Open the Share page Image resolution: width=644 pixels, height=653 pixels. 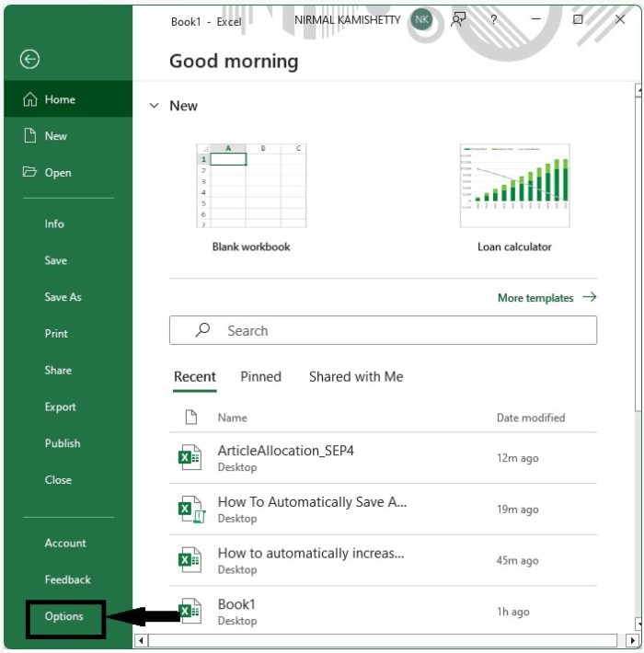58,371
